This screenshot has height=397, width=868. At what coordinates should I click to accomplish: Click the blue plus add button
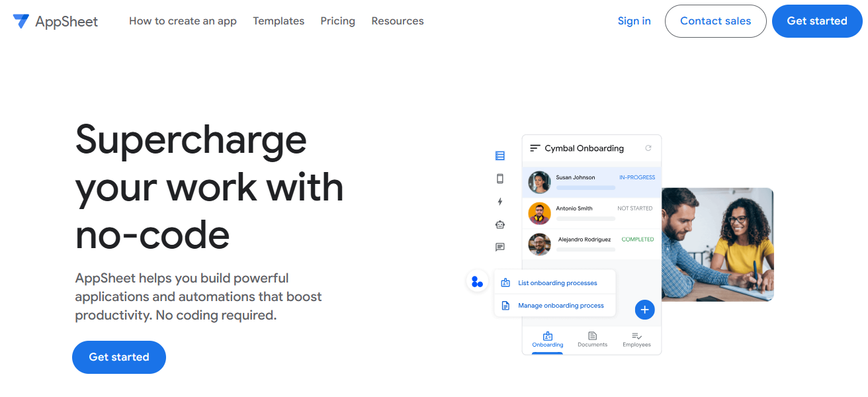click(x=644, y=309)
